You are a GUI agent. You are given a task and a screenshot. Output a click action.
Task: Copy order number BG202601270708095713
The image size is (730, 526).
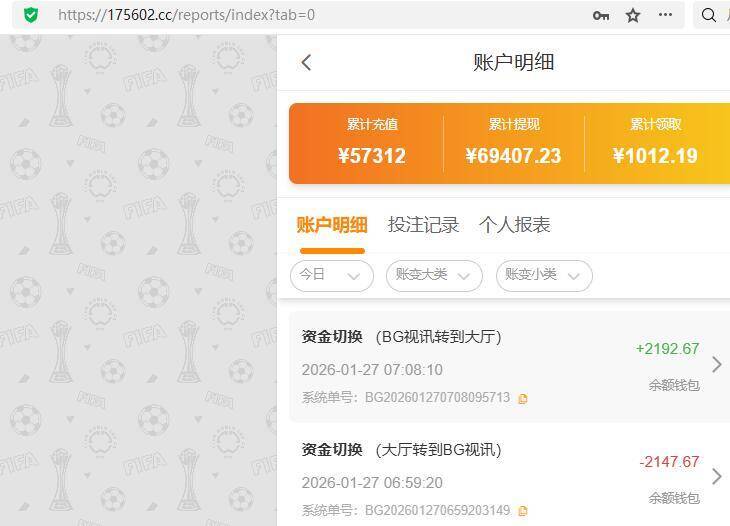523,399
